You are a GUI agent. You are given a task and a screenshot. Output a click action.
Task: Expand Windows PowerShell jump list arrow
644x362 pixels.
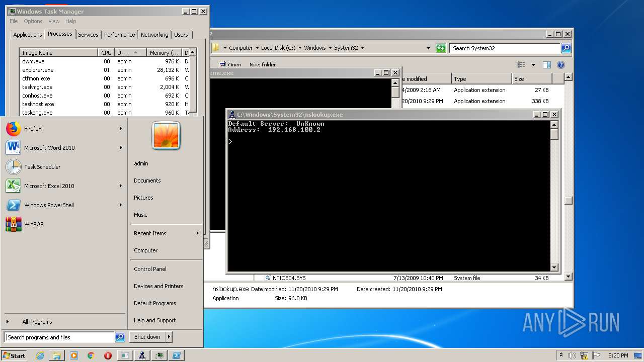point(121,205)
